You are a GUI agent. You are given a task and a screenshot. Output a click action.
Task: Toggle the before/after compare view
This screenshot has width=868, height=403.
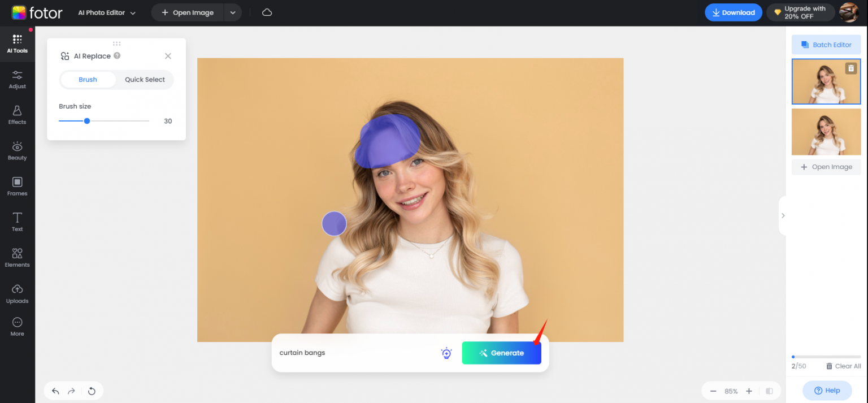coord(769,391)
